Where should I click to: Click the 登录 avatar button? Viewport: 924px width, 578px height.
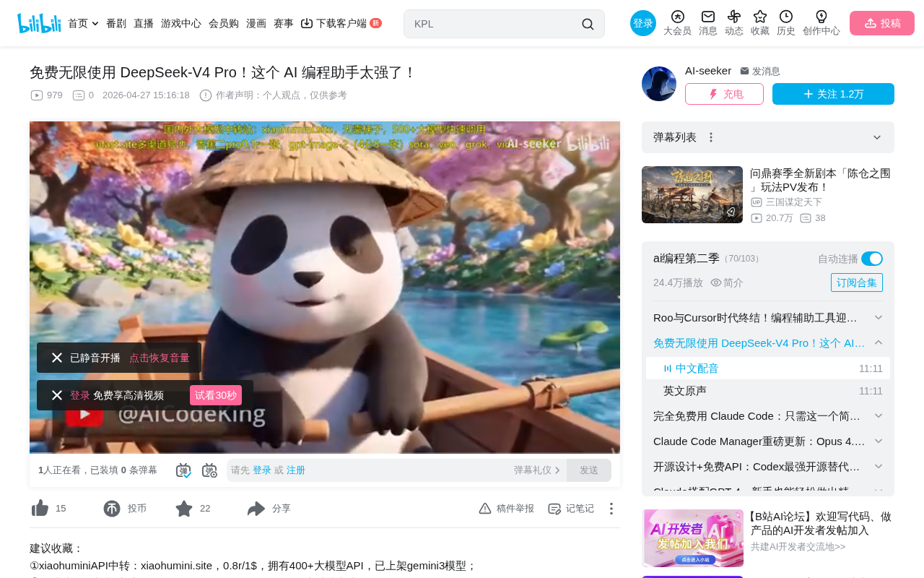pos(643,23)
